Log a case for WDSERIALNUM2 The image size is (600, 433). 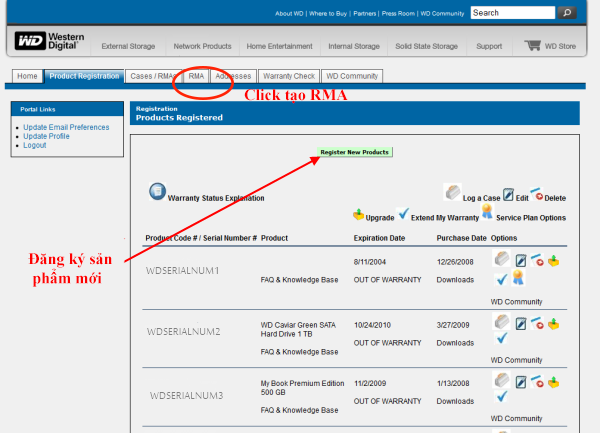click(x=501, y=322)
